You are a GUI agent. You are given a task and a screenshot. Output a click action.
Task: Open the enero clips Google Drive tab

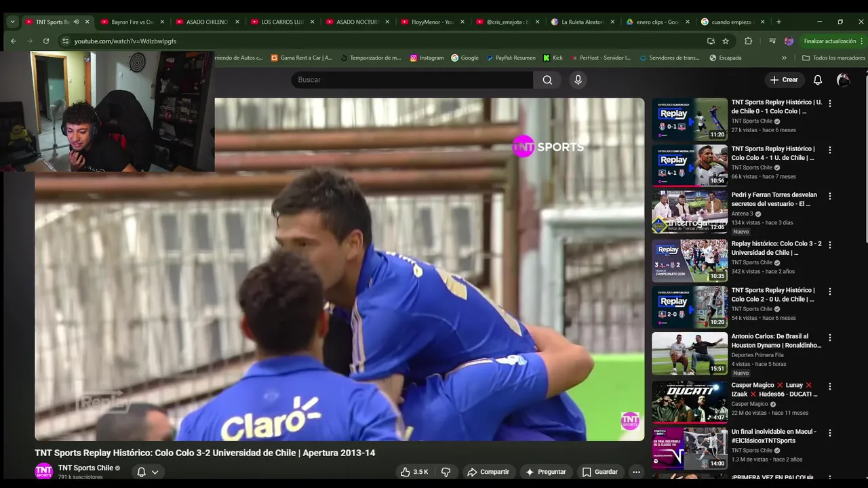pos(658,22)
